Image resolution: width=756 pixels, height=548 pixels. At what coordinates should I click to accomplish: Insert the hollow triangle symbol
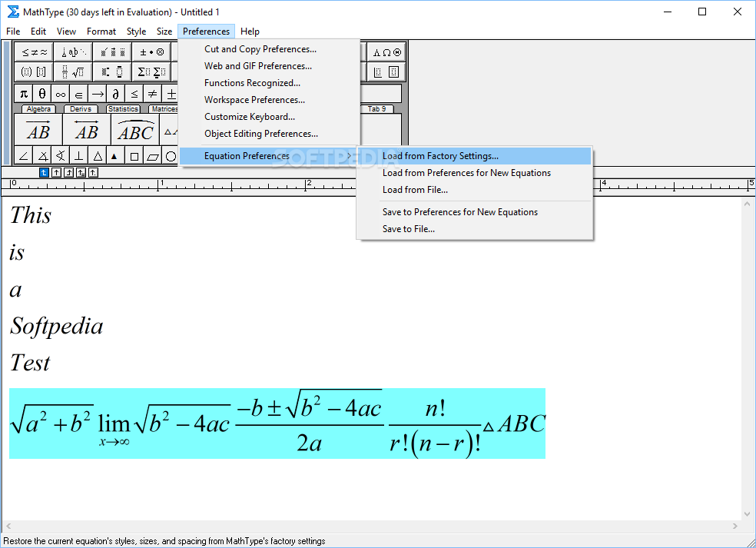tap(98, 156)
